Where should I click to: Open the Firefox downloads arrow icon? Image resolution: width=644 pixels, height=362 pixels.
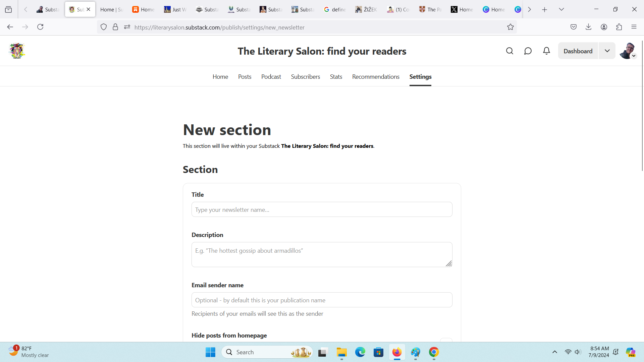click(x=588, y=27)
